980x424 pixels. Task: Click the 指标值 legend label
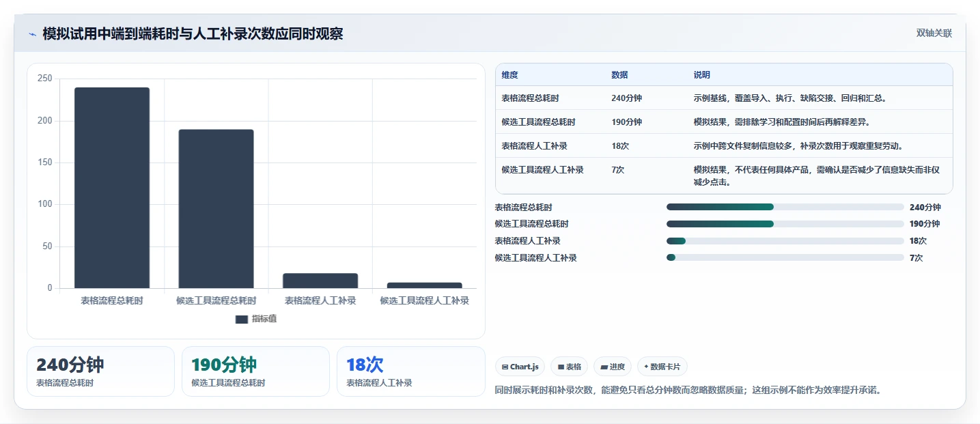coord(264,319)
